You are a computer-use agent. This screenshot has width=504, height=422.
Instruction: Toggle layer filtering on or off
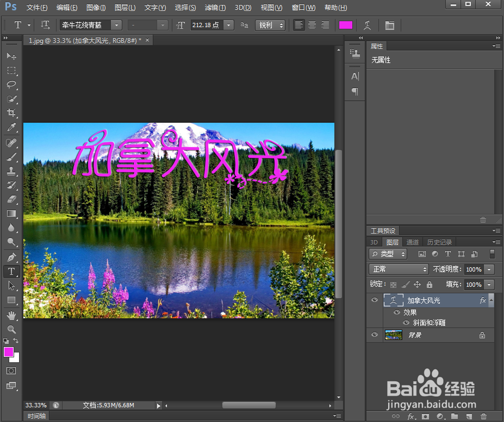click(x=492, y=254)
